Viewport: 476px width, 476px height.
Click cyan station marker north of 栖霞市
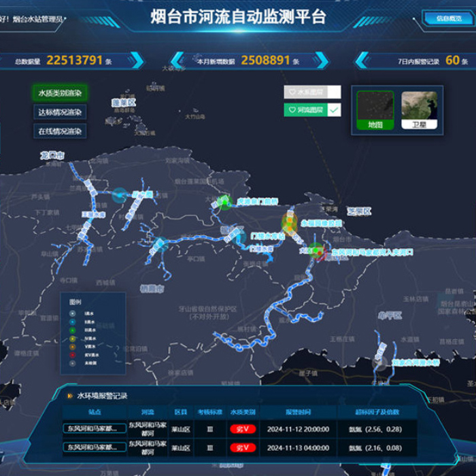point(160,244)
